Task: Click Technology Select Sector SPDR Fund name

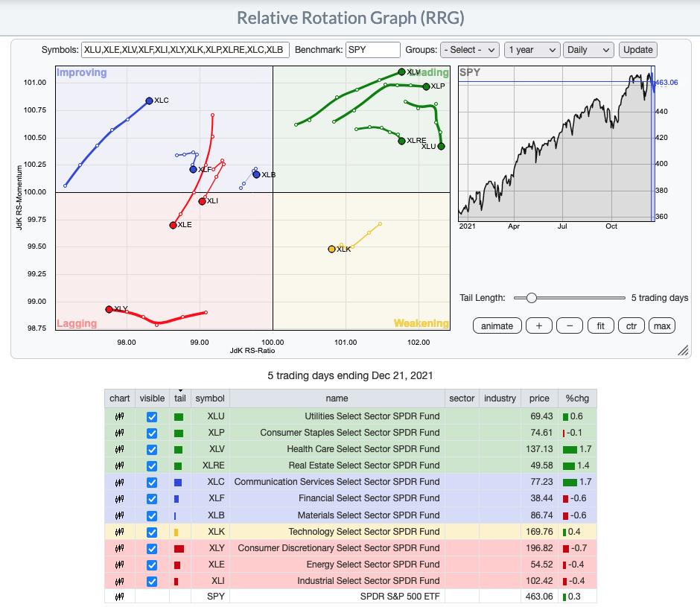Action: pos(364,532)
